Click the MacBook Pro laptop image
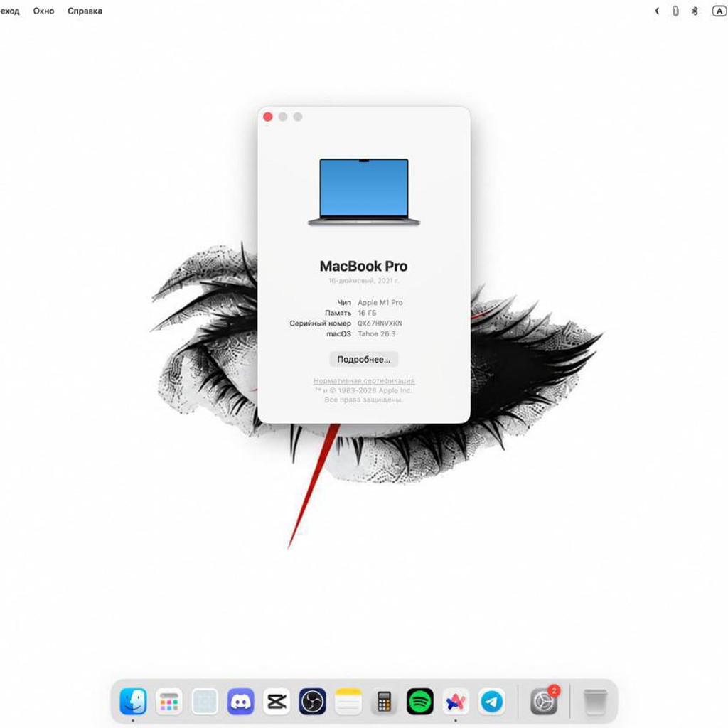728x728 pixels. 364,192
